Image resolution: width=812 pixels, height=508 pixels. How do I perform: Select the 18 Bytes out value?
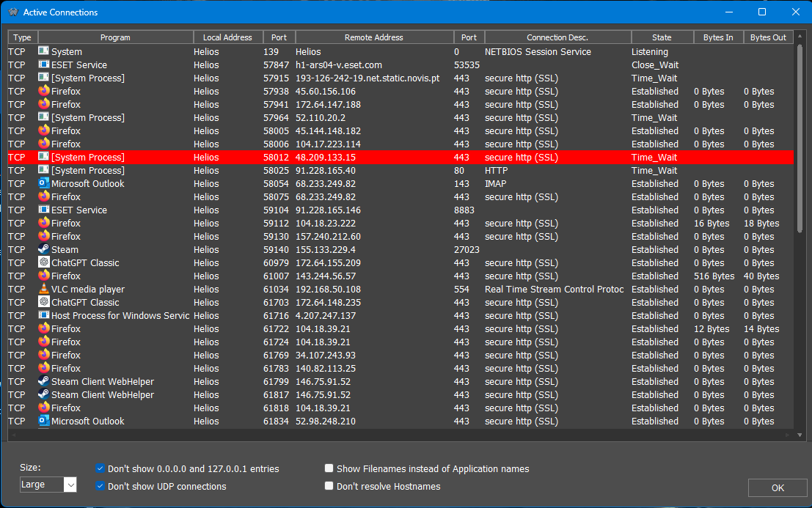(761, 224)
